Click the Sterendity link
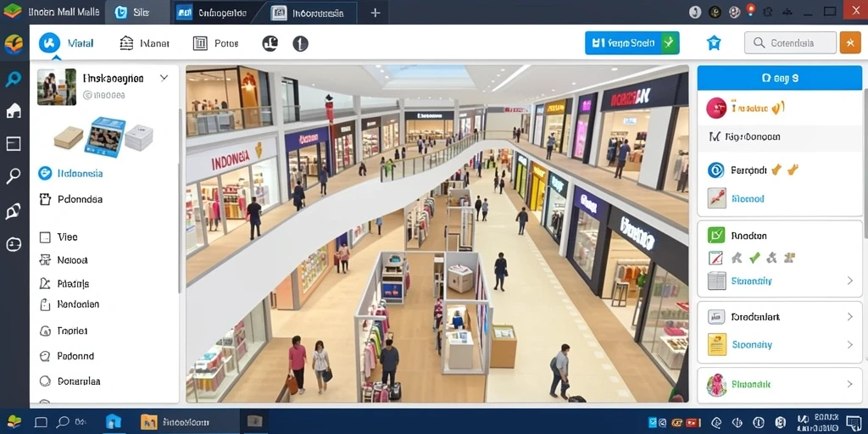868x434 pixels. pos(751,281)
